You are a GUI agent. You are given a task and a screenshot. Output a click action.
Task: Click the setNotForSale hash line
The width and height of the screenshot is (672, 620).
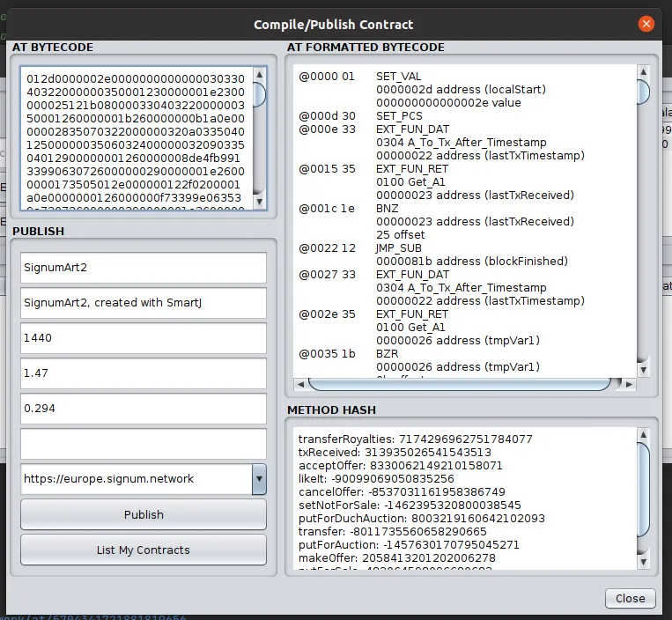[410, 506]
